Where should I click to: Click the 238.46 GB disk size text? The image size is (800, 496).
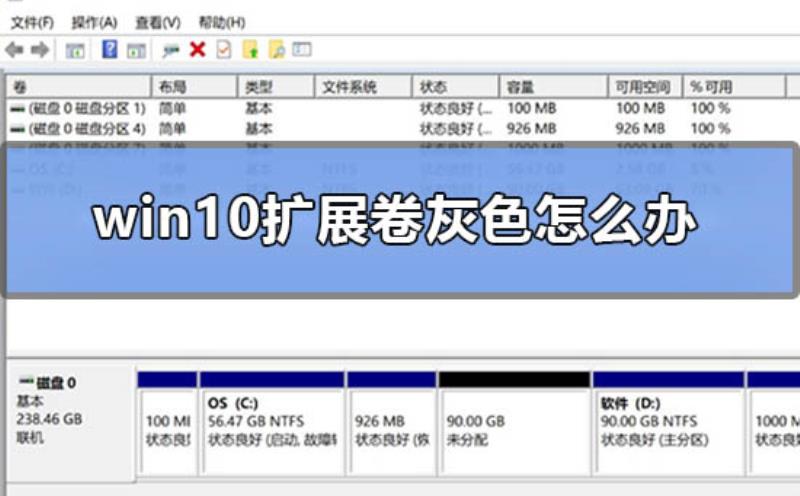click(49, 419)
